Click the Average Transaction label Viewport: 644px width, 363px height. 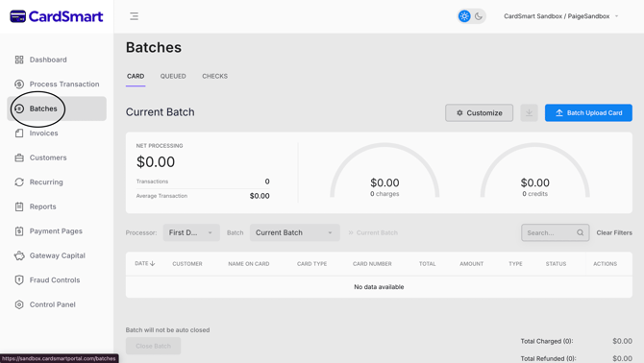(161, 196)
